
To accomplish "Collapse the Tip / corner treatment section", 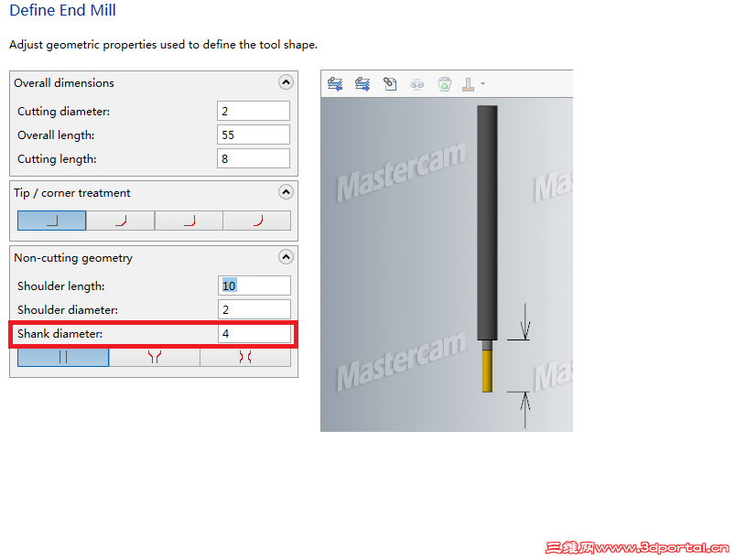I will 286,192.
